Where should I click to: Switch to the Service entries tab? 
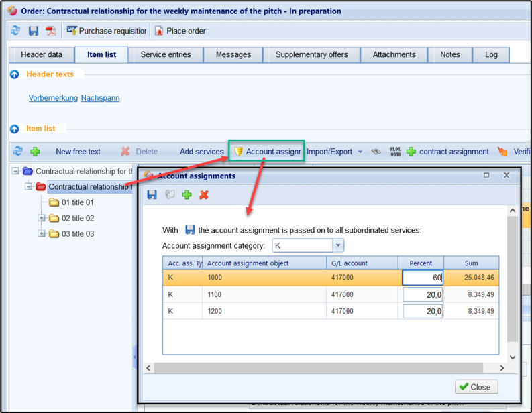(165, 54)
